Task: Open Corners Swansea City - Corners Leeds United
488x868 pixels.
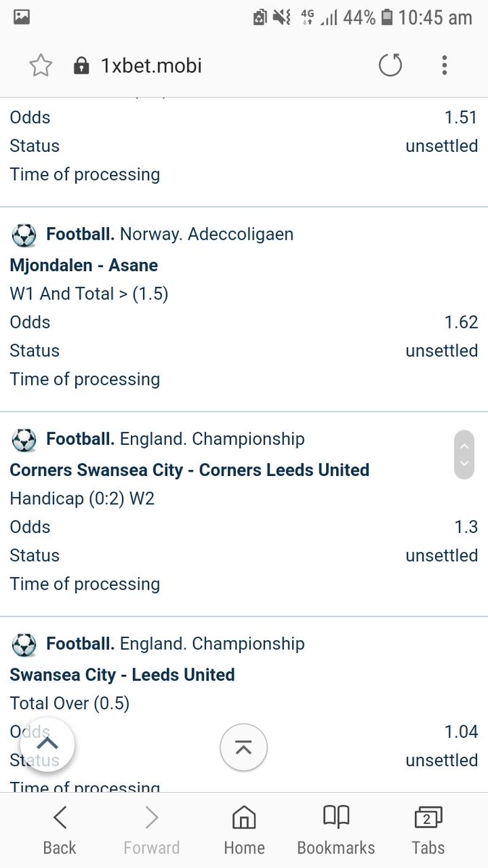Action: (x=189, y=470)
